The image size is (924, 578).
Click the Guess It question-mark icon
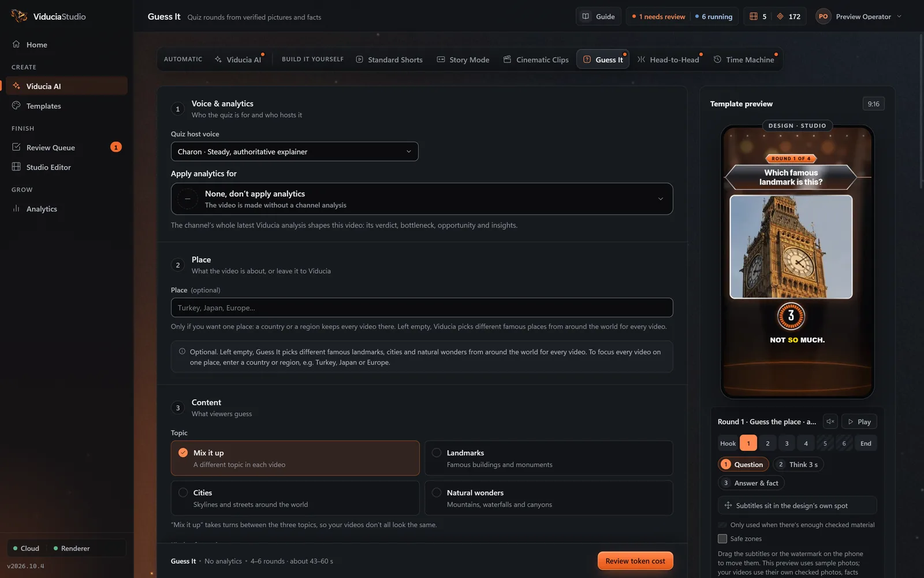(587, 60)
